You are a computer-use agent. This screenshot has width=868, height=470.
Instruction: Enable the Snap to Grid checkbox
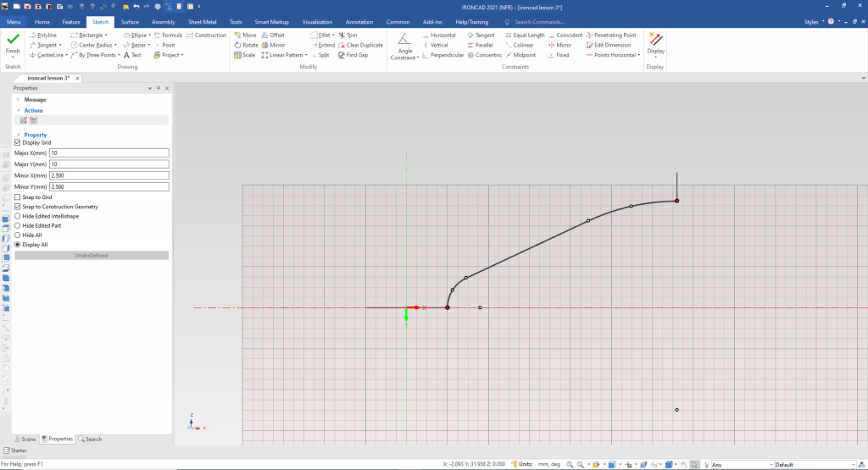click(18, 197)
